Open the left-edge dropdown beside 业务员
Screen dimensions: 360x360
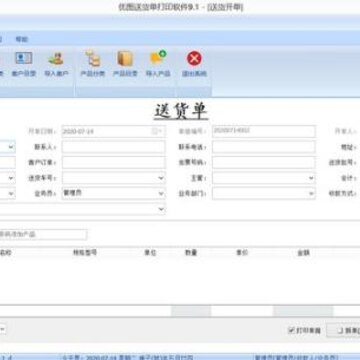coord(11,193)
